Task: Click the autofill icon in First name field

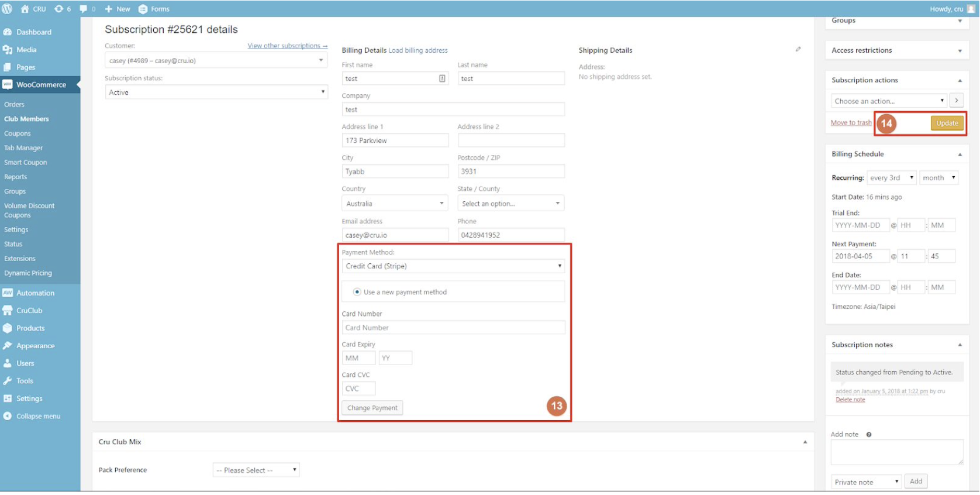Action: click(x=442, y=78)
